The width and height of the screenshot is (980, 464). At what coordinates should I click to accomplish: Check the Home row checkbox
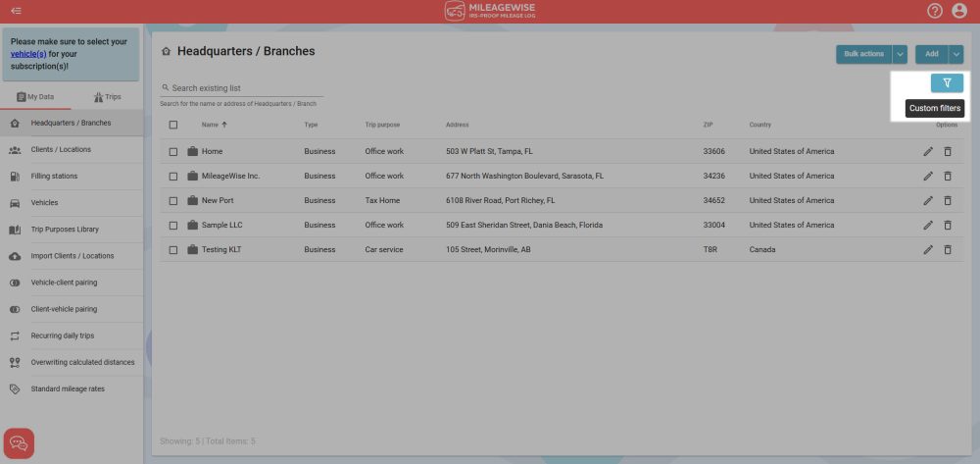coord(173,151)
